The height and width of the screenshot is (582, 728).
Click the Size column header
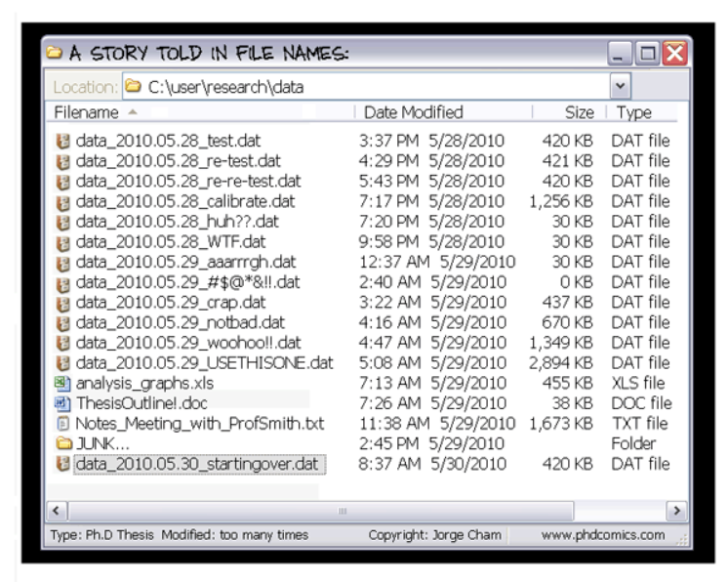pyautogui.click(x=578, y=112)
